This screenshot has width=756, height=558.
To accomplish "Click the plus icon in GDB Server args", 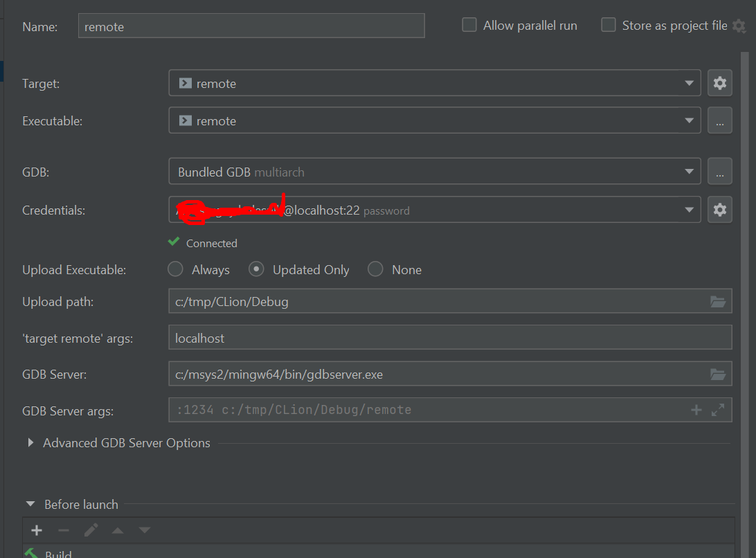I will point(696,410).
